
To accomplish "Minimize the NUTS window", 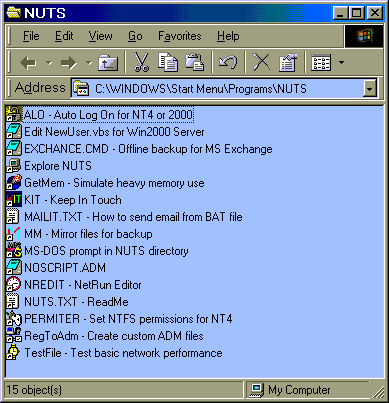I will (x=341, y=13).
